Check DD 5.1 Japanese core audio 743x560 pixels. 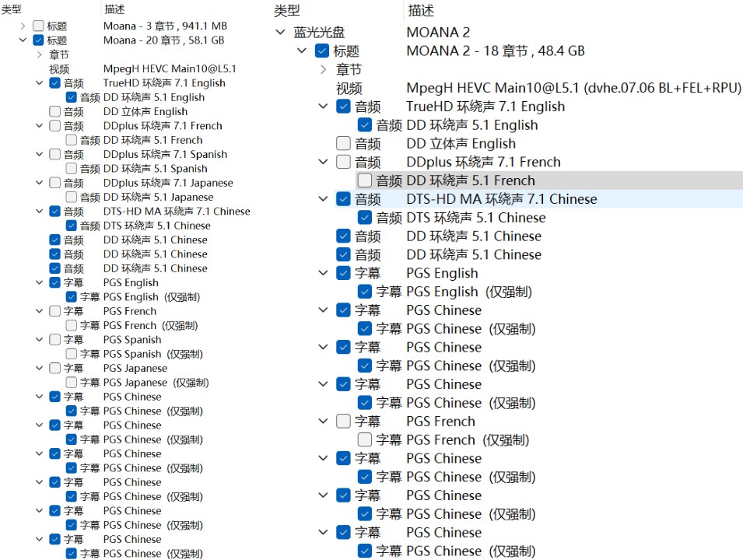pos(71,197)
